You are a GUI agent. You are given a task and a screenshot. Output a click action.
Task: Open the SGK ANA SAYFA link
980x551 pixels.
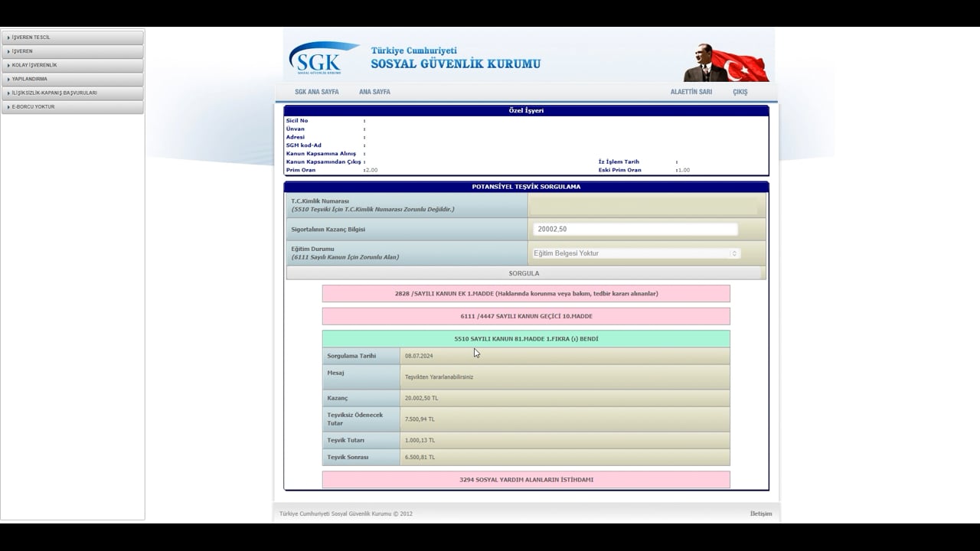[x=317, y=92]
